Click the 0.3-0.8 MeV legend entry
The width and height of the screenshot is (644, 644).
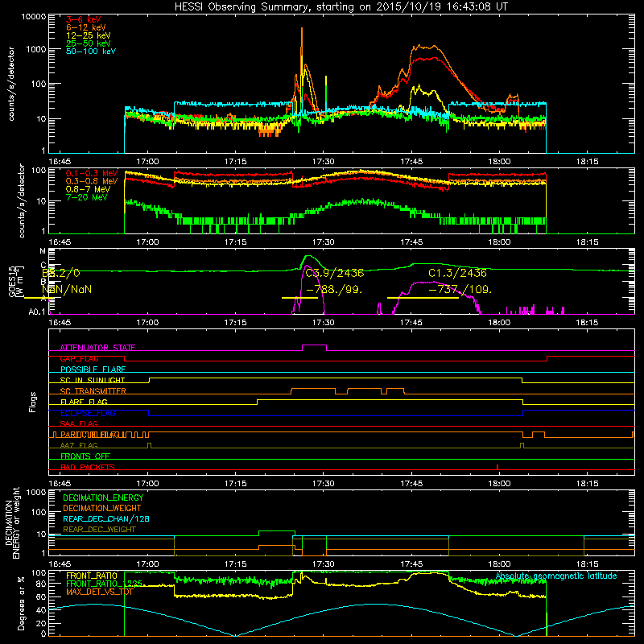(92, 181)
